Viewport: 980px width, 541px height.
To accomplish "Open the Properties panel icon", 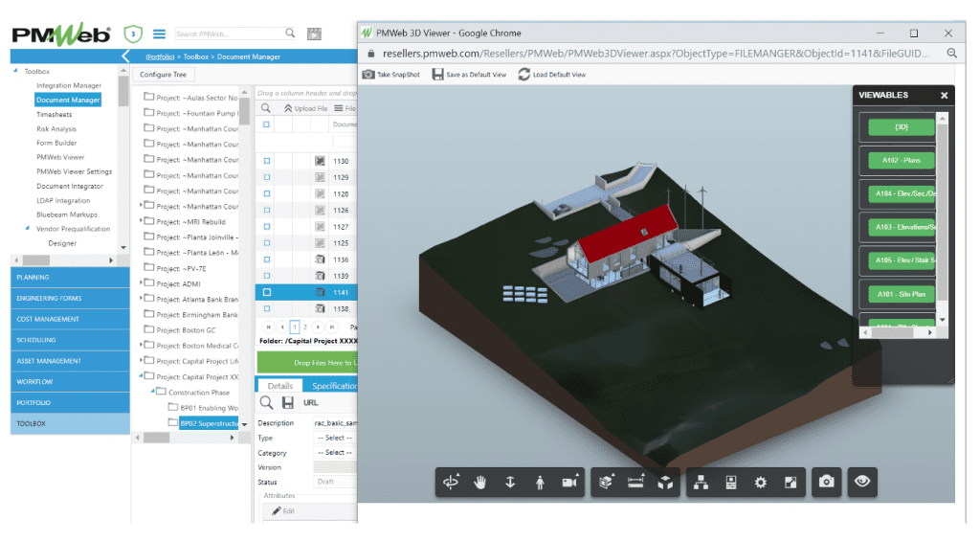I will (x=730, y=483).
